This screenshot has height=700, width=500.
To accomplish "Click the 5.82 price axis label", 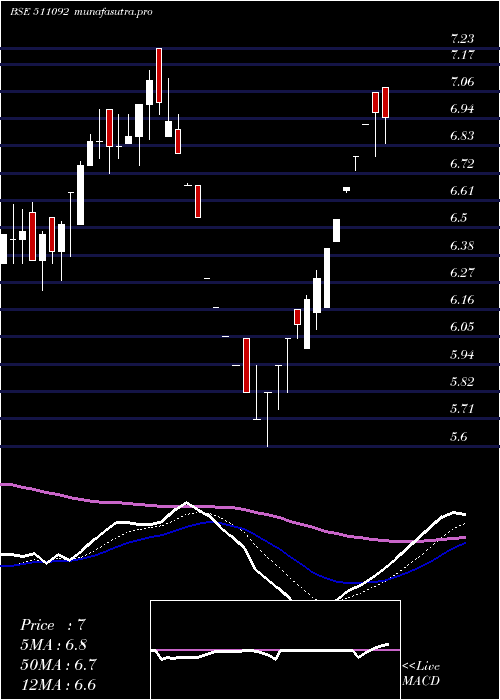I will tap(462, 382).
